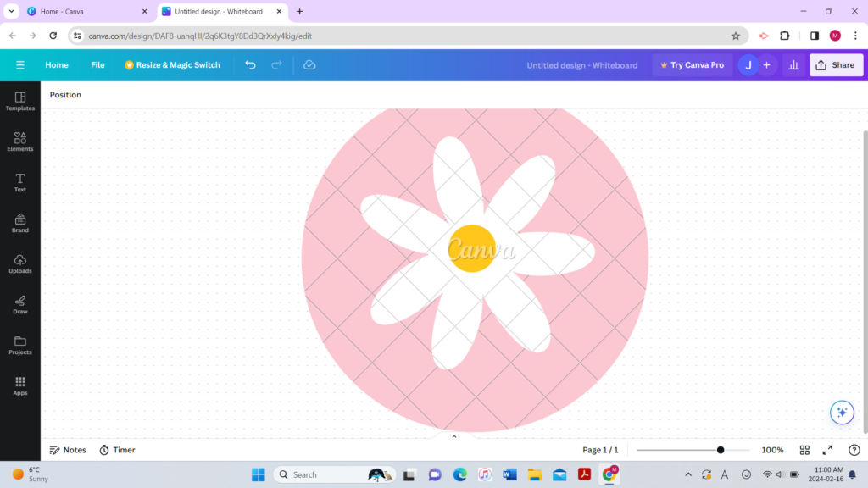This screenshot has width=868, height=488.
Task: Open the tab search dropdown arrow
Action: click(x=11, y=11)
